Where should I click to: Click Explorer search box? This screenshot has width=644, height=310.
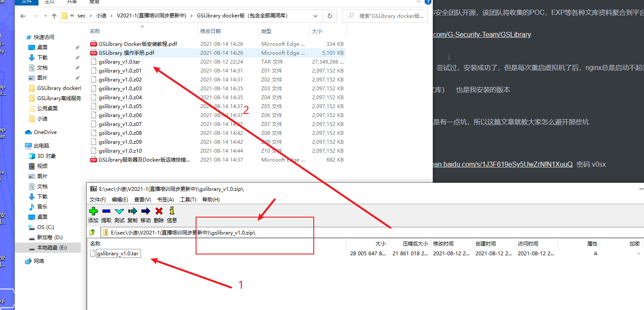pyautogui.click(x=385, y=16)
